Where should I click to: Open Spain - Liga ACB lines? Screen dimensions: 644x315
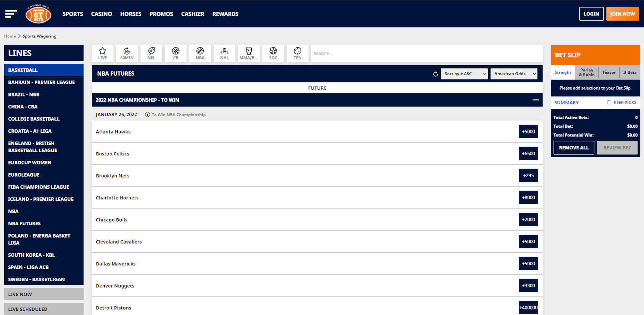(x=44, y=267)
